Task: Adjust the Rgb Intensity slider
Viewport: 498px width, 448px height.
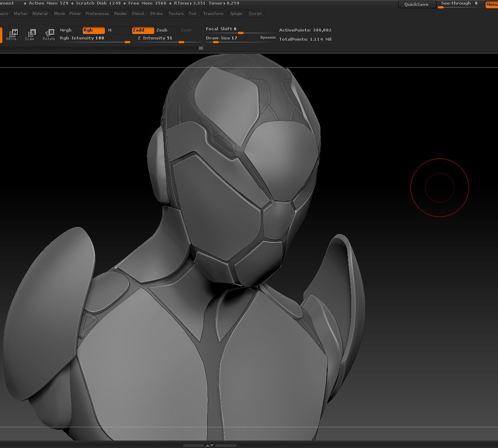Action: pyautogui.click(x=95, y=39)
